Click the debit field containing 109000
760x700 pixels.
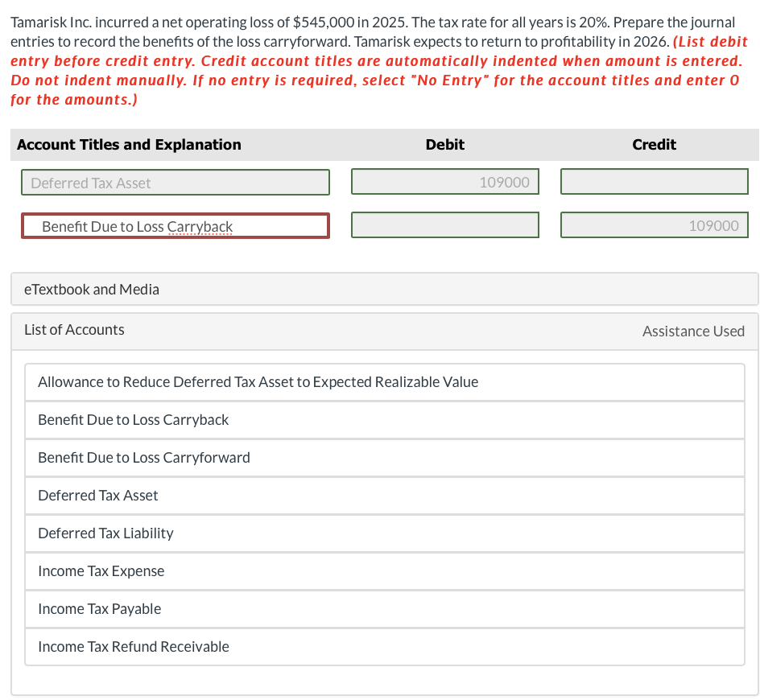tap(444, 181)
